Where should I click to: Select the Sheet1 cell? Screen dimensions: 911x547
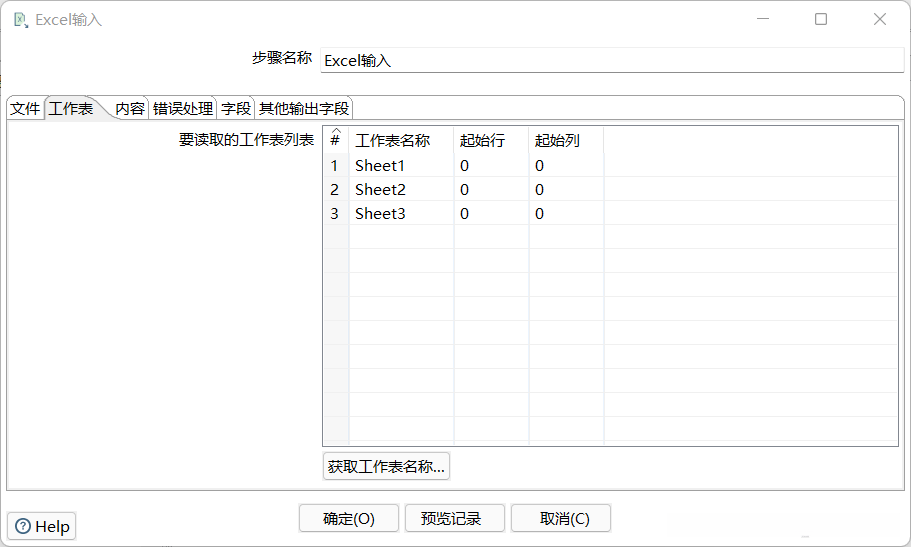pyautogui.click(x=401, y=166)
